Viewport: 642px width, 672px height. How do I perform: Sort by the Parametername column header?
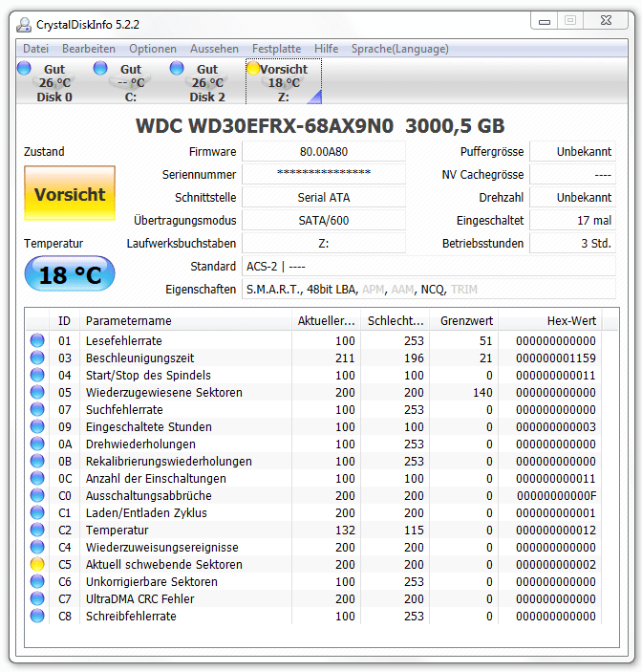[185, 320]
